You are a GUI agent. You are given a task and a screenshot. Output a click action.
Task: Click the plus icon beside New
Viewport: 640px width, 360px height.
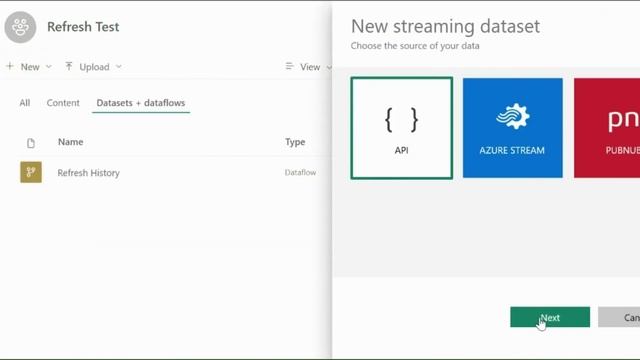point(10,66)
